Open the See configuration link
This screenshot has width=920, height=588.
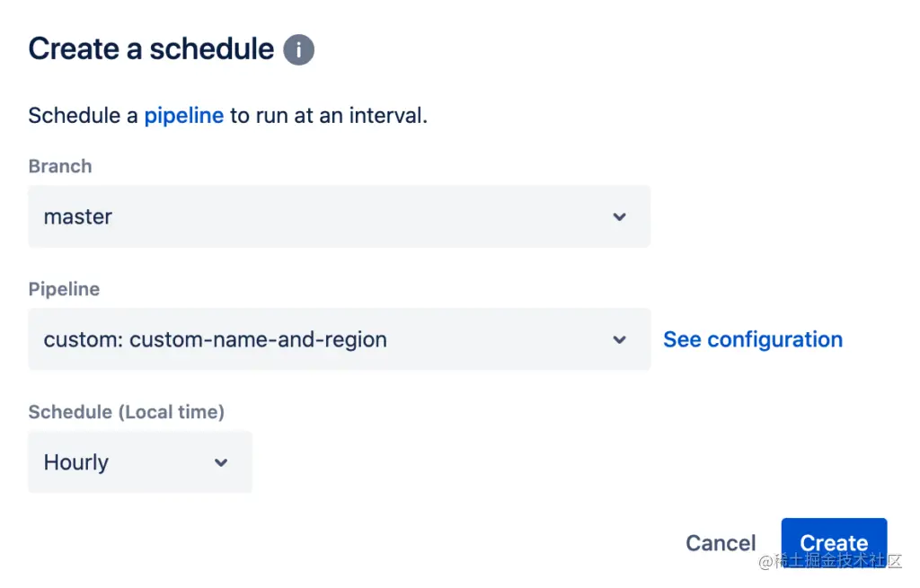(752, 339)
